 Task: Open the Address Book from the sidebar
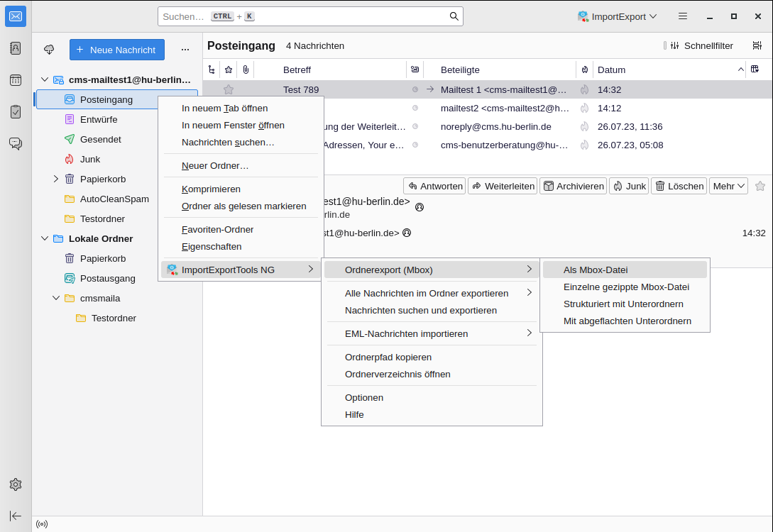(15, 48)
